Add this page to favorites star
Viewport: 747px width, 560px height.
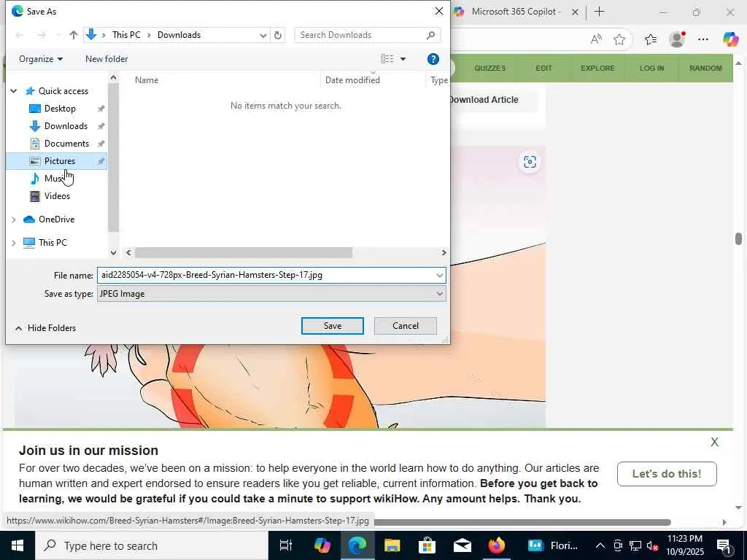[619, 39]
